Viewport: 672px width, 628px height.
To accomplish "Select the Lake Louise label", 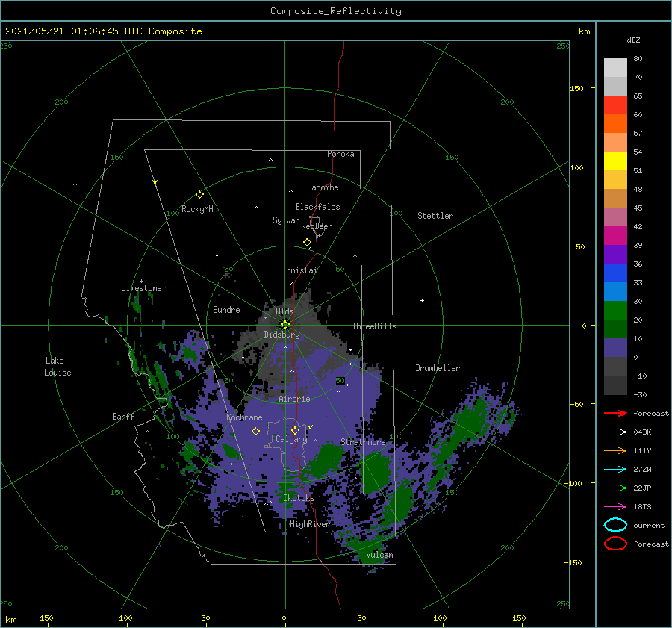I will (x=57, y=367).
